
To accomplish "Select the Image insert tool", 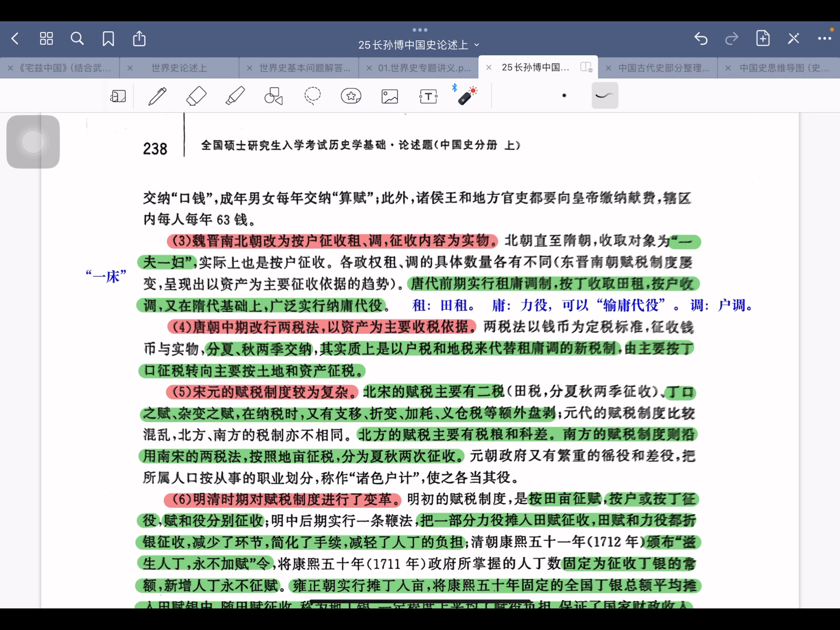I will point(390,96).
